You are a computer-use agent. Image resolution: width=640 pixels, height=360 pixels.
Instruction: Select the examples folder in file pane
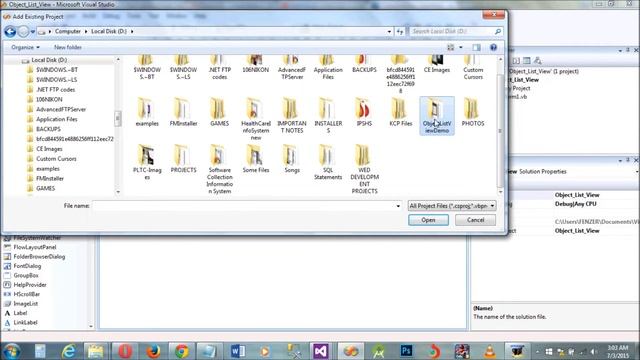pos(147,112)
